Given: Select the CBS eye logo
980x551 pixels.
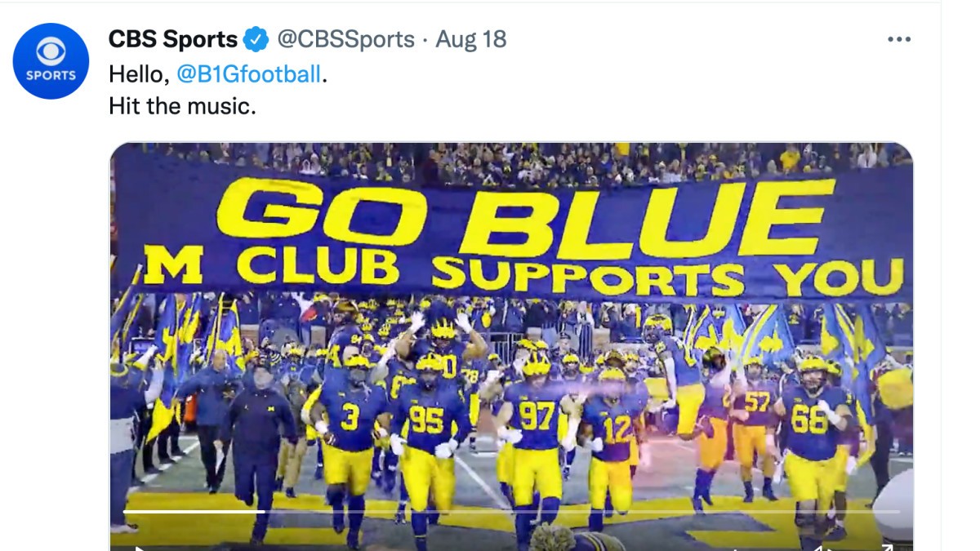Looking at the screenshot, I should tap(51, 51).
